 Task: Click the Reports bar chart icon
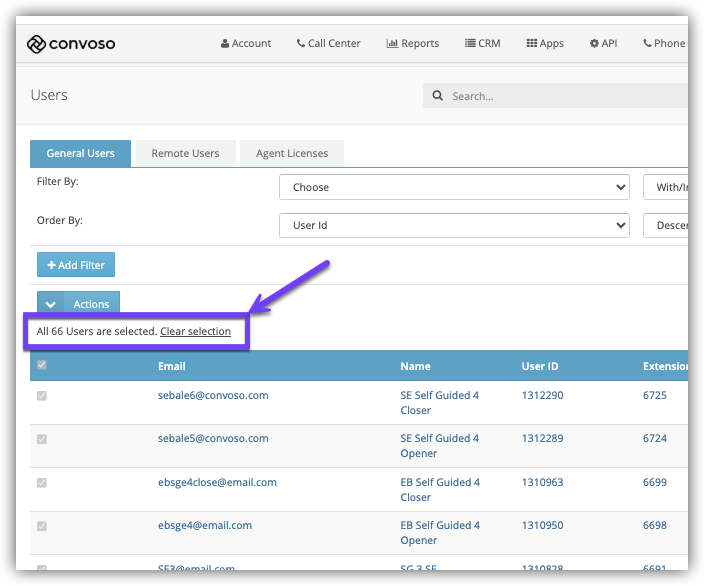coord(392,44)
